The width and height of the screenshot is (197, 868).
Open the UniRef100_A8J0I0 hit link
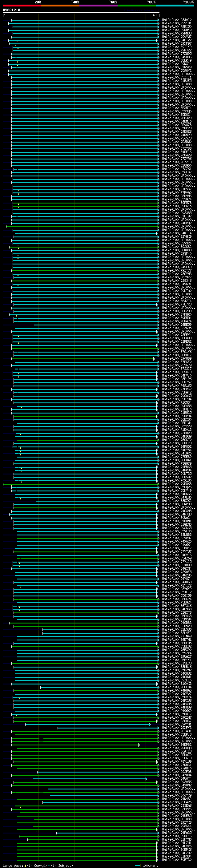point(176,20)
